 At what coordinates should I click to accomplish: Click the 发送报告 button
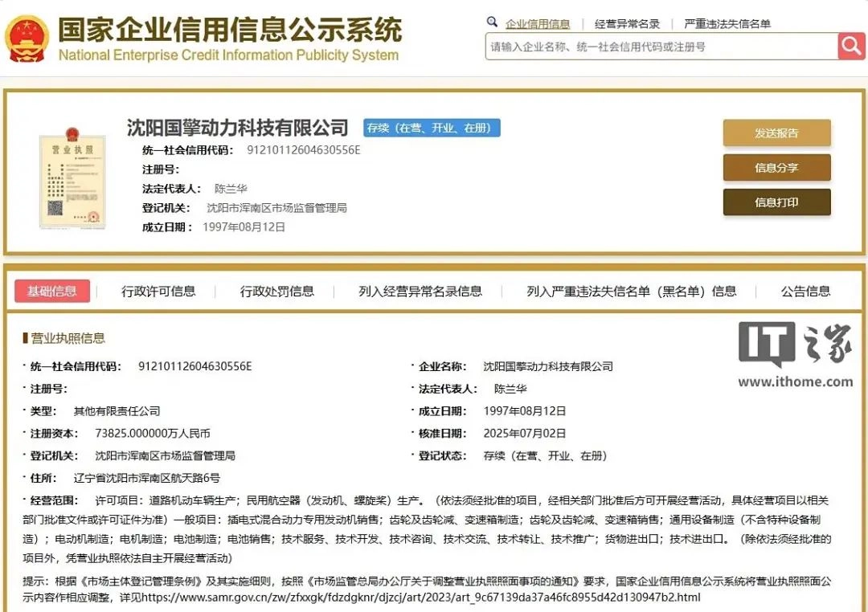(x=776, y=133)
